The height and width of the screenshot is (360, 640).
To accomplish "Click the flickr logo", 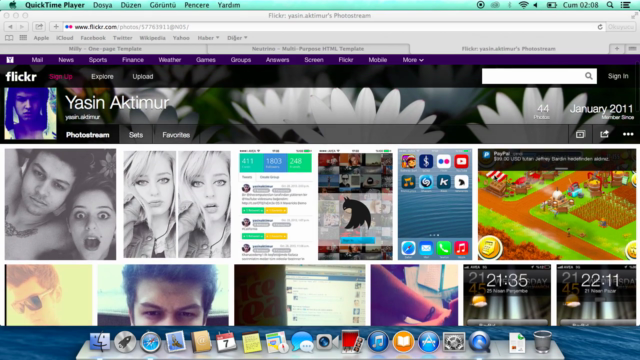I will [x=21, y=76].
